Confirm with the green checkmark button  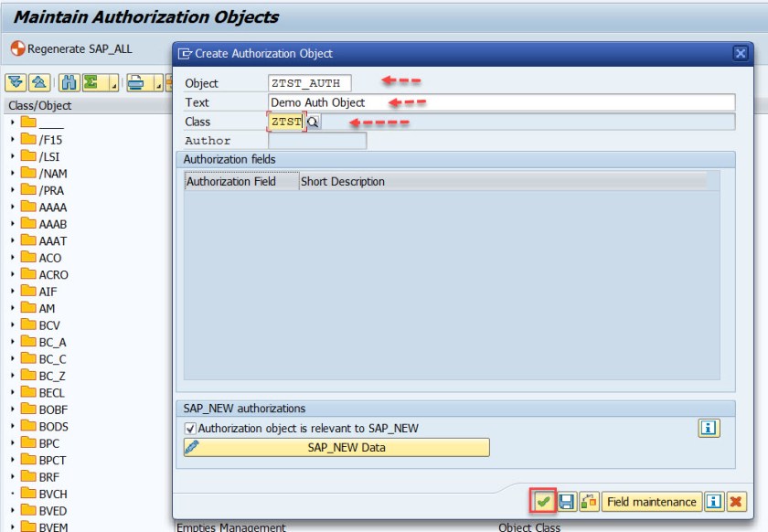pos(543,501)
